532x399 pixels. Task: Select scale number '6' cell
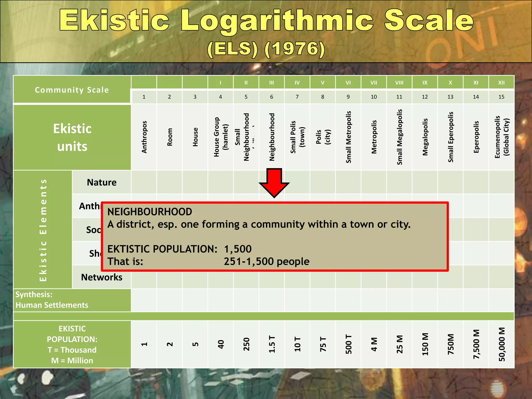click(272, 97)
